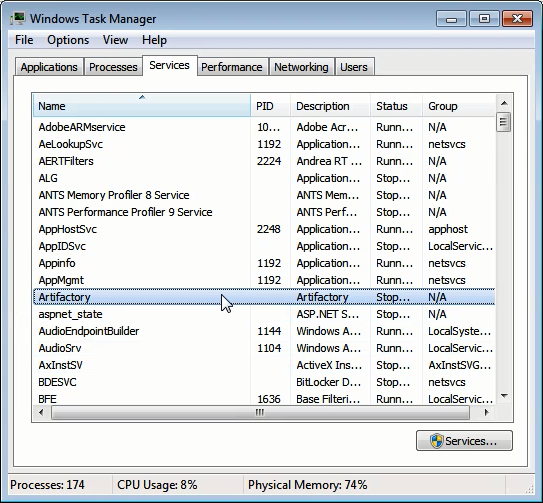Select the AERTFilters service
This screenshot has width=543, height=503.
tap(264, 161)
